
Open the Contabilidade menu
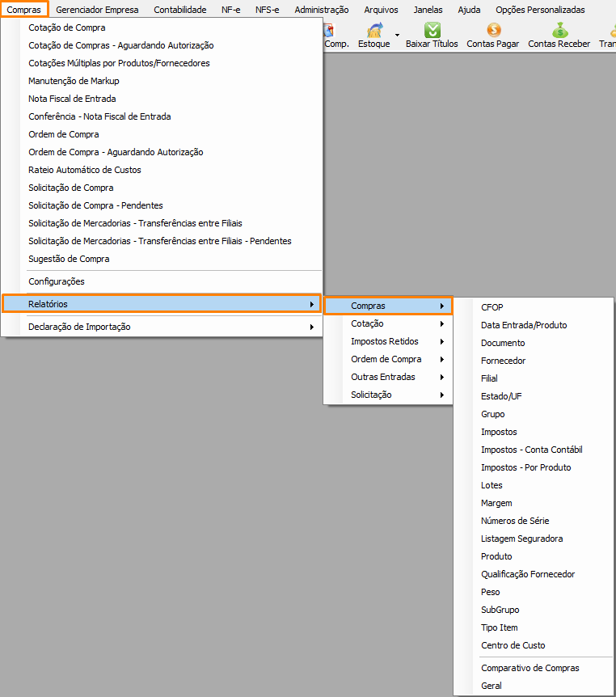tap(180, 10)
